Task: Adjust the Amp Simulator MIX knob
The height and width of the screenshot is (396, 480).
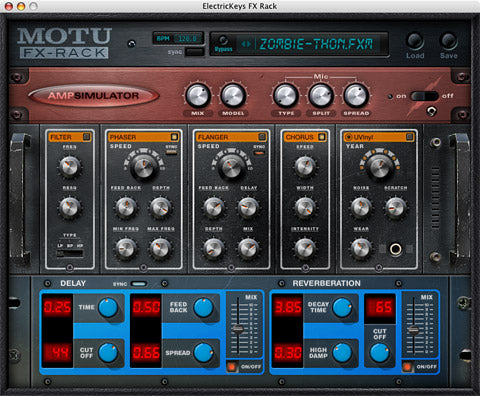Action: [198, 95]
